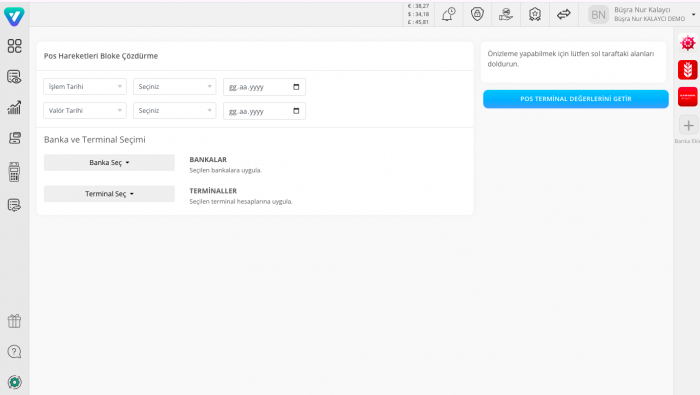Open the document approval icon in sidebar

tap(14, 205)
